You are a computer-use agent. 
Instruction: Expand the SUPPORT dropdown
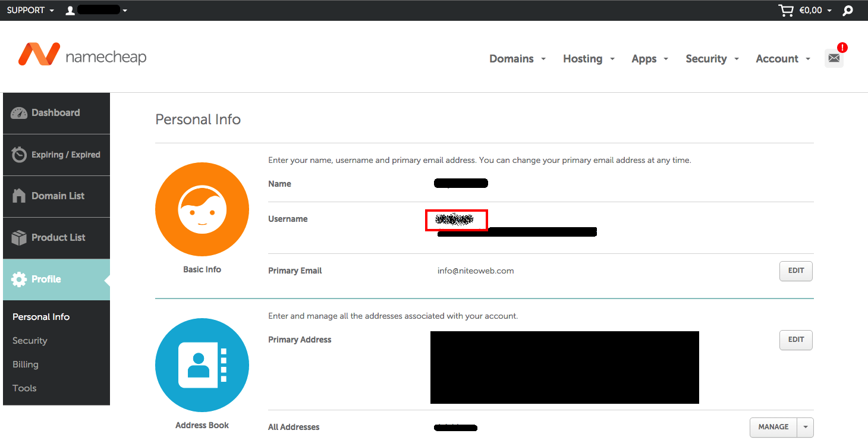30,10
